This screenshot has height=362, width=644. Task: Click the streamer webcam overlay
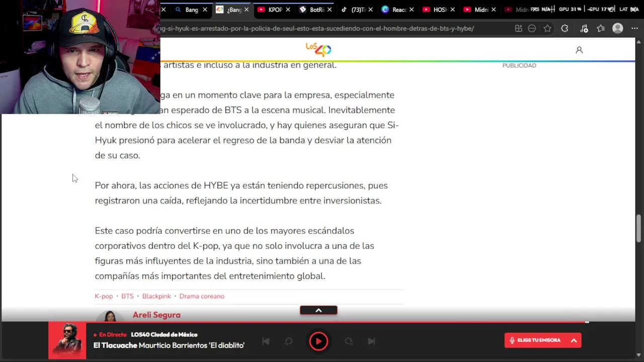[x=80, y=57]
